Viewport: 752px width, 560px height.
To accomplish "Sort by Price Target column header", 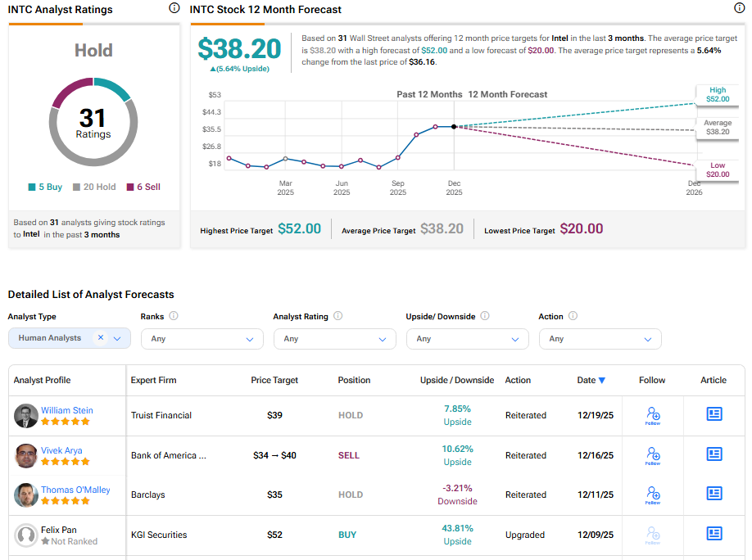I will tap(274, 380).
